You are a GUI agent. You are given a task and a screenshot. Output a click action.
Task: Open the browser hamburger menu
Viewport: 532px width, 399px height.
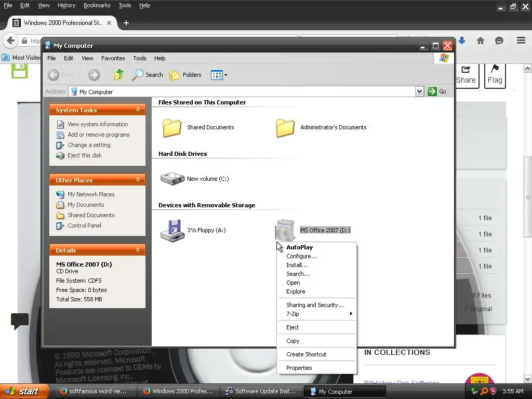coord(521,41)
